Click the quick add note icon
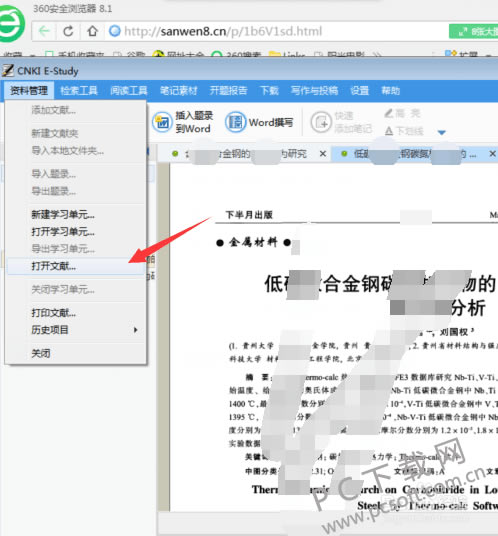 (x=321, y=122)
